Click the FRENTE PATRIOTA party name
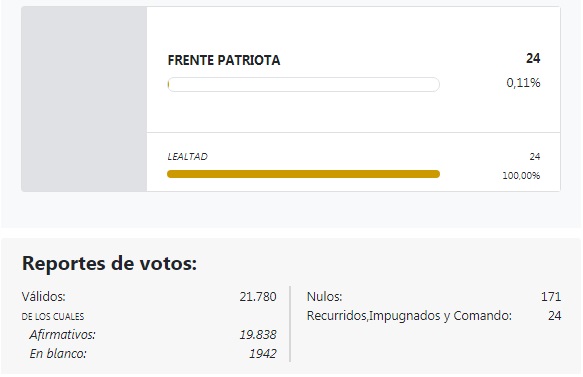This screenshot has width=583, height=377. [224, 60]
